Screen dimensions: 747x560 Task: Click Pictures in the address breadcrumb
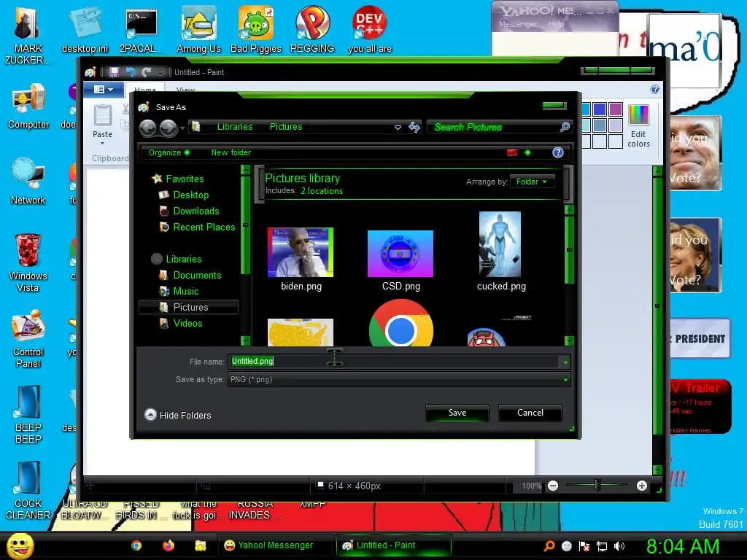click(x=286, y=127)
